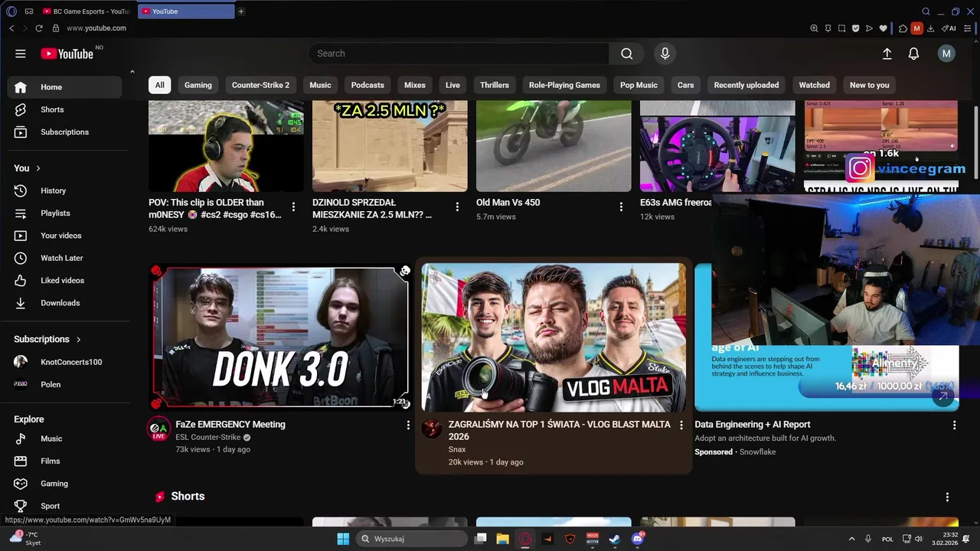Open the Shorts shelf options menu
This screenshot has width=980, height=551.
(947, 497)
